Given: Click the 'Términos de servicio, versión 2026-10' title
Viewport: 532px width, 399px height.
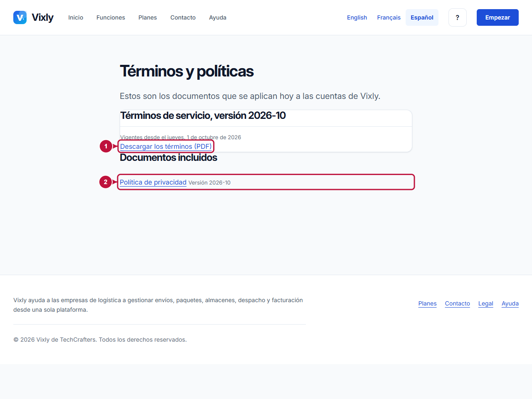Looking at the screenshot, I should coord(203,116).
